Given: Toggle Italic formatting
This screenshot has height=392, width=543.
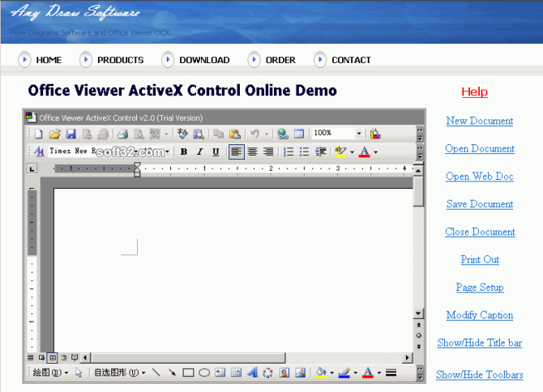Looking at the screenshot, I should click(200, 151).
